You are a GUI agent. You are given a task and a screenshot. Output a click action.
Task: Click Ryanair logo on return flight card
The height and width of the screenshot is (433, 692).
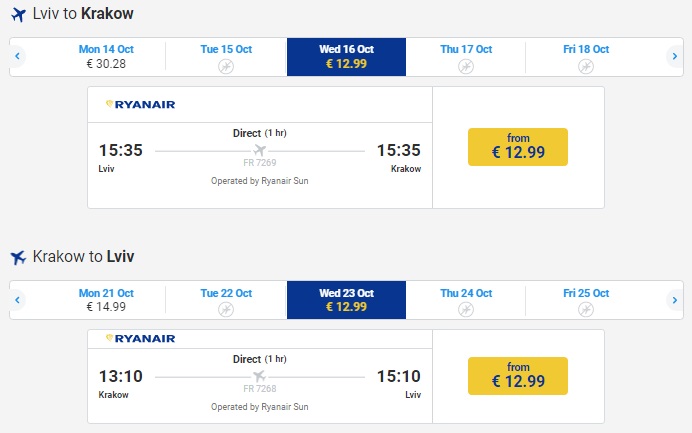(x=140, y=339)
